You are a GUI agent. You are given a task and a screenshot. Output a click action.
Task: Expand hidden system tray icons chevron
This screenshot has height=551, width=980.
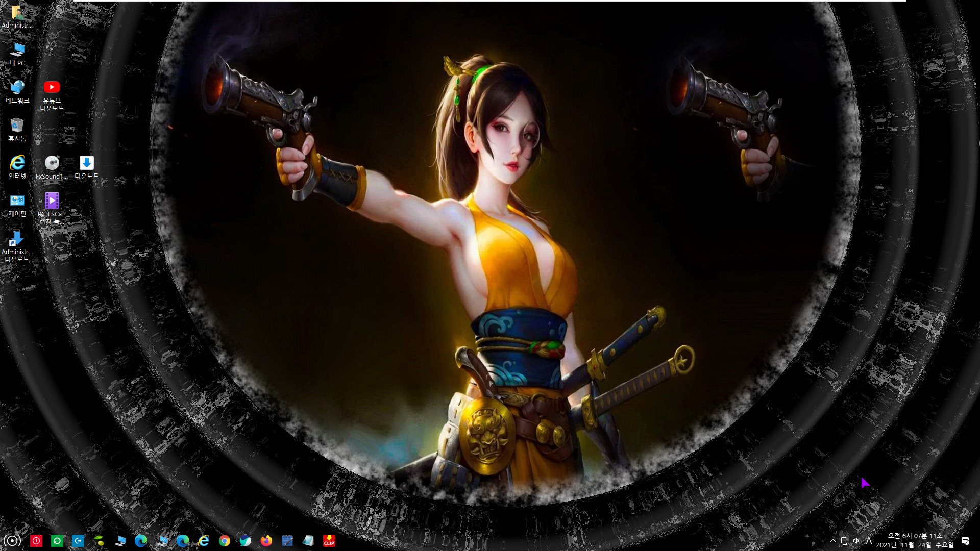coord(832,541)
